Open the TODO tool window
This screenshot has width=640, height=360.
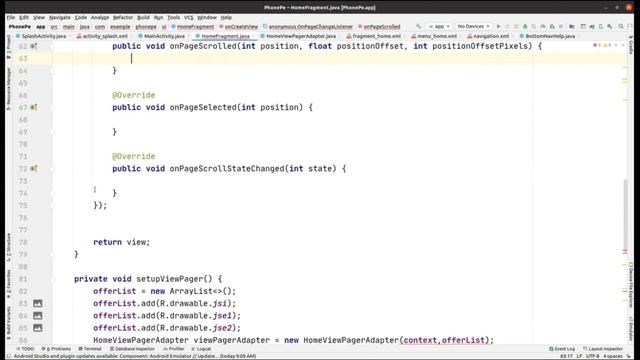25,349
